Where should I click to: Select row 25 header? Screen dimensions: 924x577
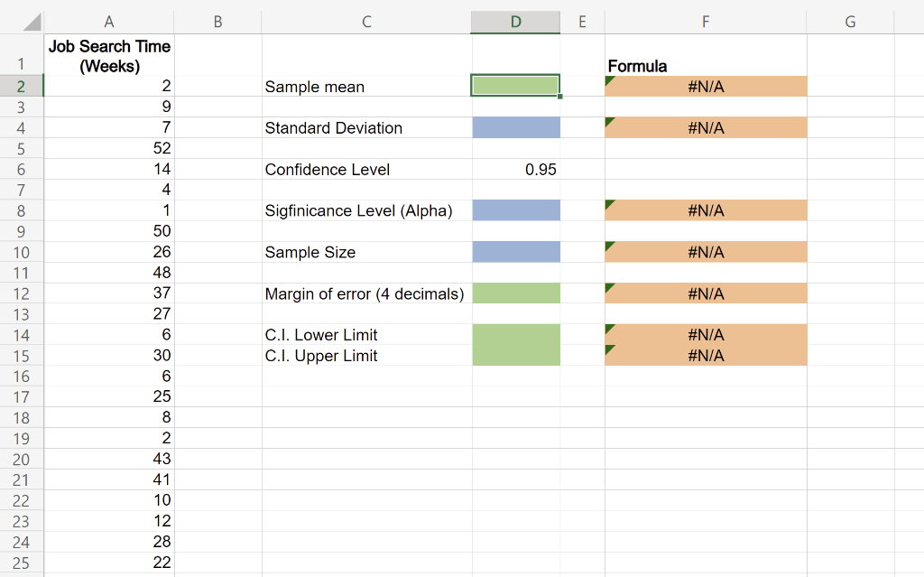click(22, 563)
